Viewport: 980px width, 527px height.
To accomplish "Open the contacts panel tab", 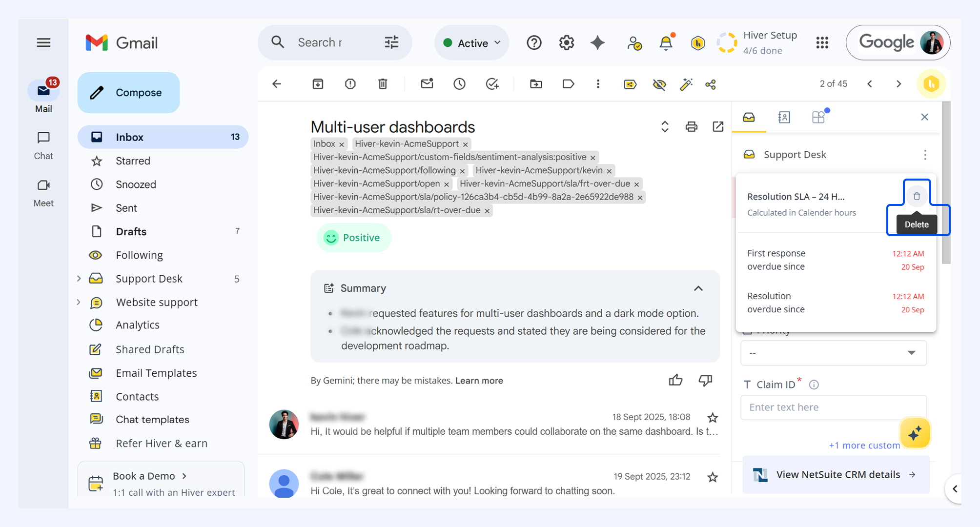I will pos(784,118).
